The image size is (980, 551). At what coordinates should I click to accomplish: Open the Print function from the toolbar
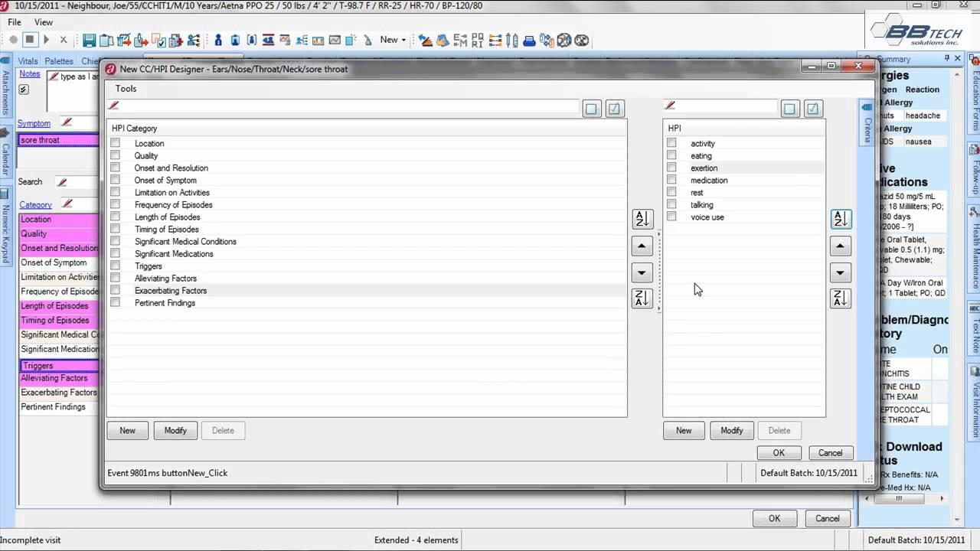pos(529,40)
